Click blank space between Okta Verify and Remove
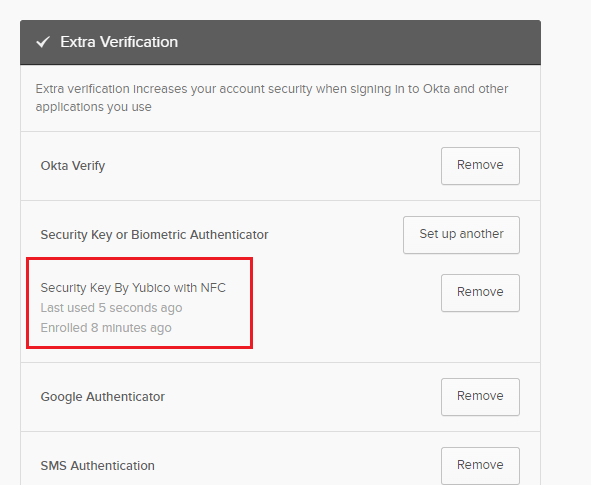The height and width of the screenshot is (485, 591). 273,166
